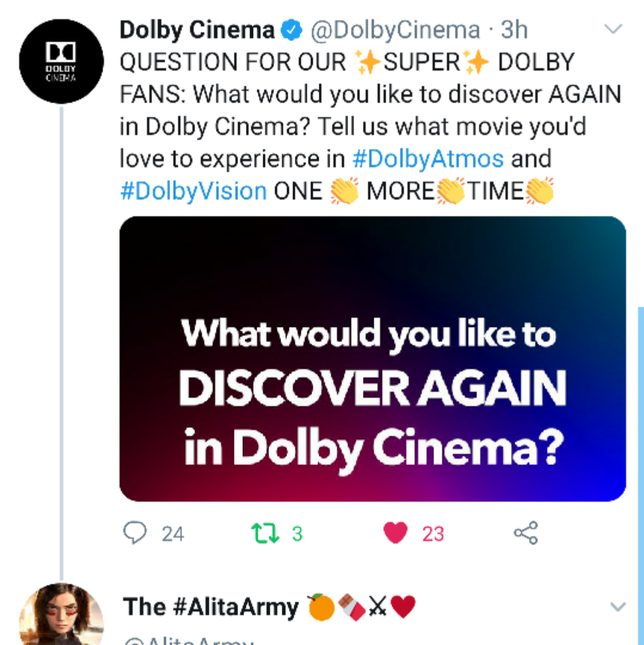644x645 pixels.
Task: Tap the @DolbyCinema handle
Action: pyautogui.click(x=395, y=30)
